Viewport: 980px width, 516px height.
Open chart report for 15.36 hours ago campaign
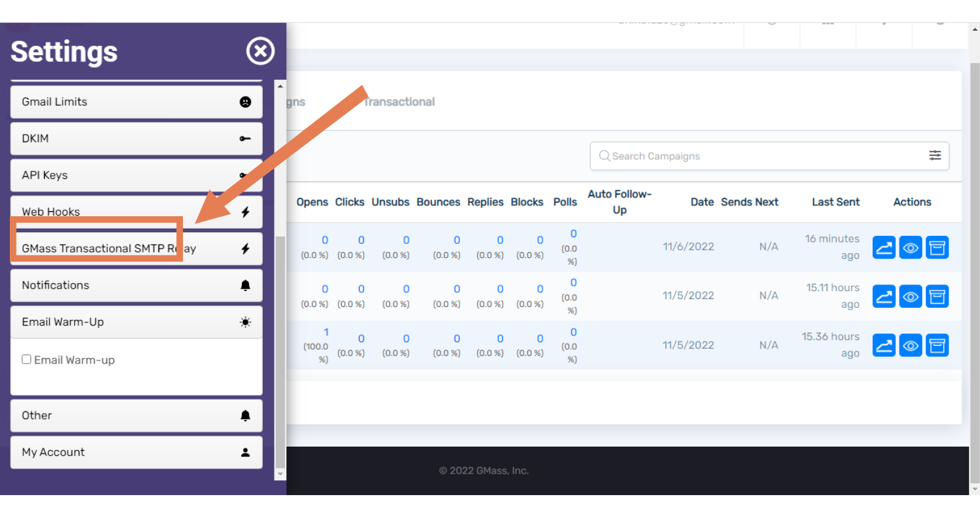(884, 345)
